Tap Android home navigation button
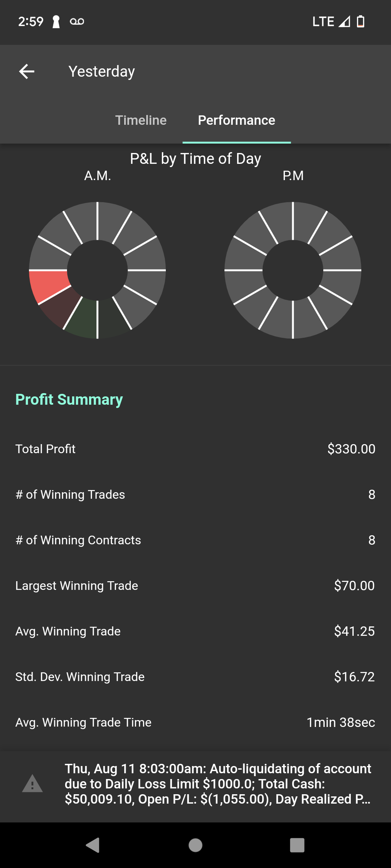 tap(195, 845)
